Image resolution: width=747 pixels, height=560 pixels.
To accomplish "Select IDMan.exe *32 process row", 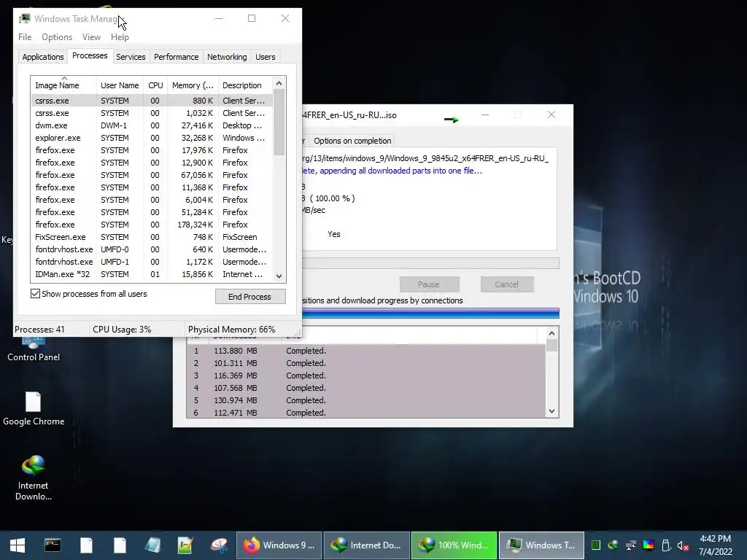I will click(x=152, y=274).
